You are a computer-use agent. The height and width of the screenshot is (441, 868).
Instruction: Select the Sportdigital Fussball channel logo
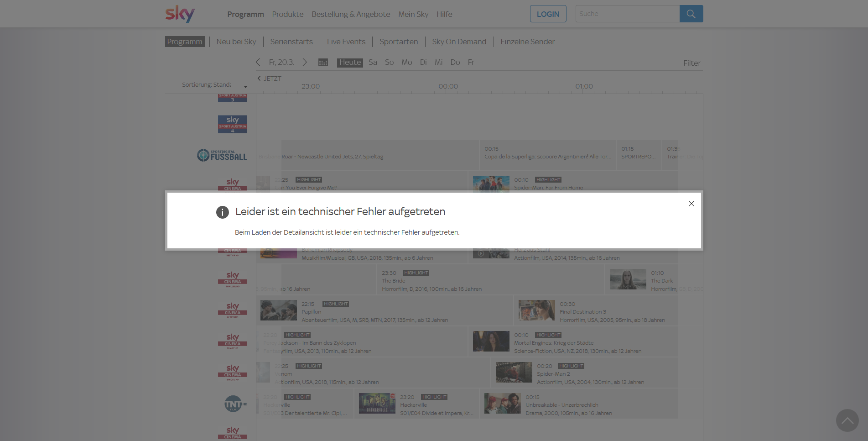pyautogui.click(x=222, y=156)
